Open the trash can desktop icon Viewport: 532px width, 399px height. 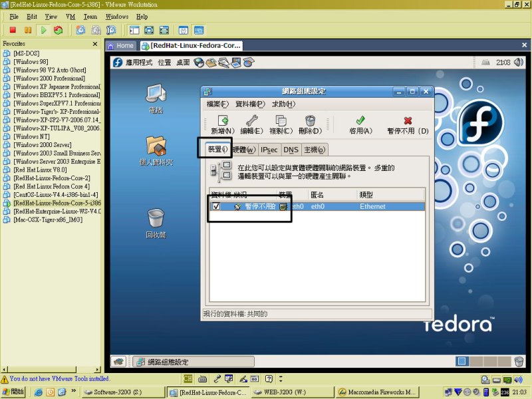(156, 218)
